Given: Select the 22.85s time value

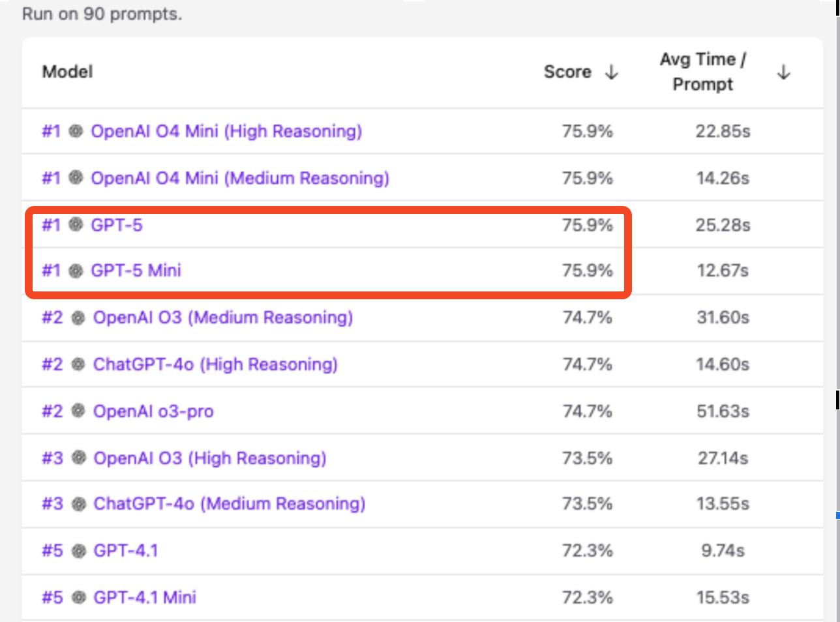Looking at the screenshot, I should point(723,131).
